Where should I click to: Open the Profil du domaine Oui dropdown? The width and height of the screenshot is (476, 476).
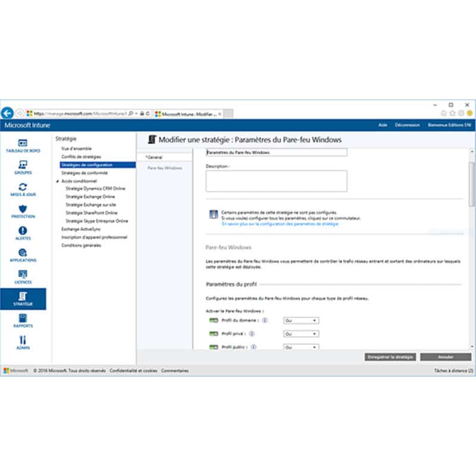click(x=301, y=321)
